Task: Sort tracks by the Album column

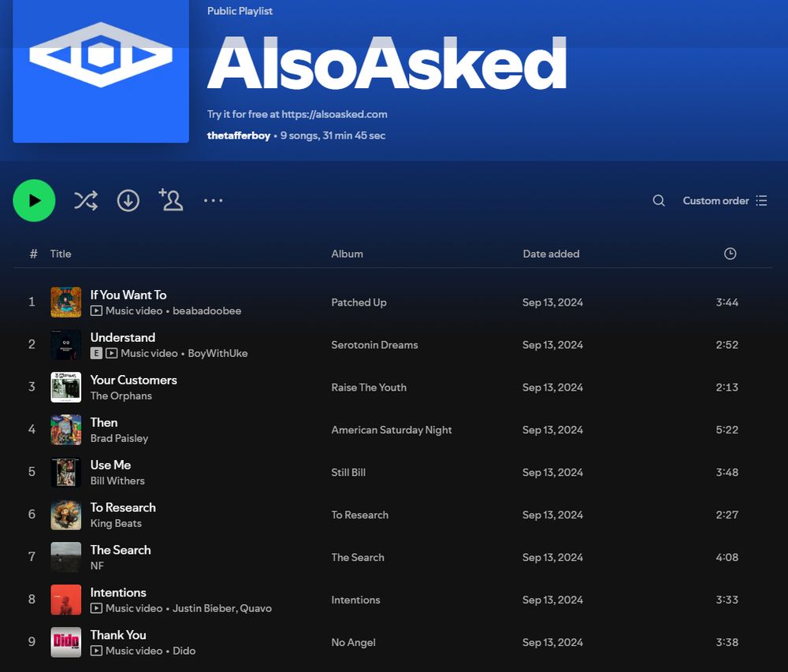Action: click(x=347, y=254)
